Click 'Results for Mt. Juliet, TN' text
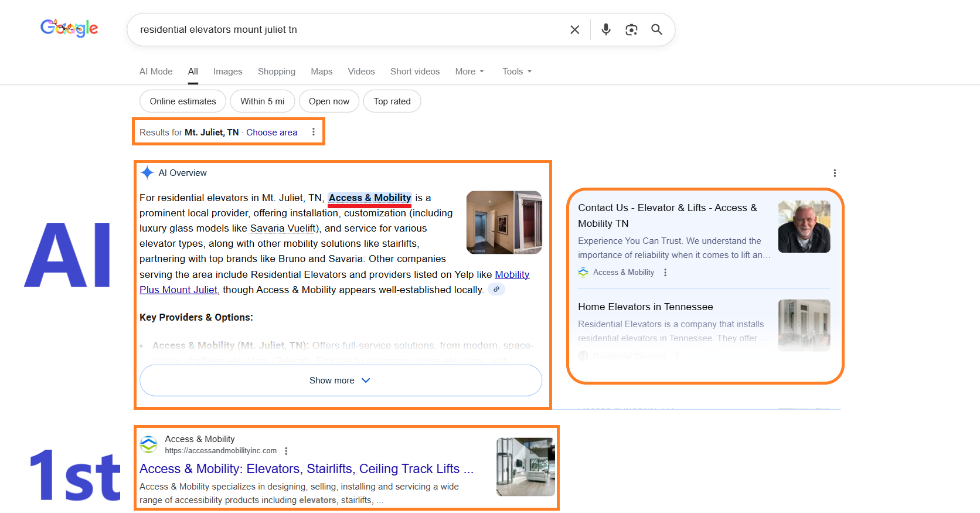Screen dimensions: 980x513 click(x=189, y=133)
